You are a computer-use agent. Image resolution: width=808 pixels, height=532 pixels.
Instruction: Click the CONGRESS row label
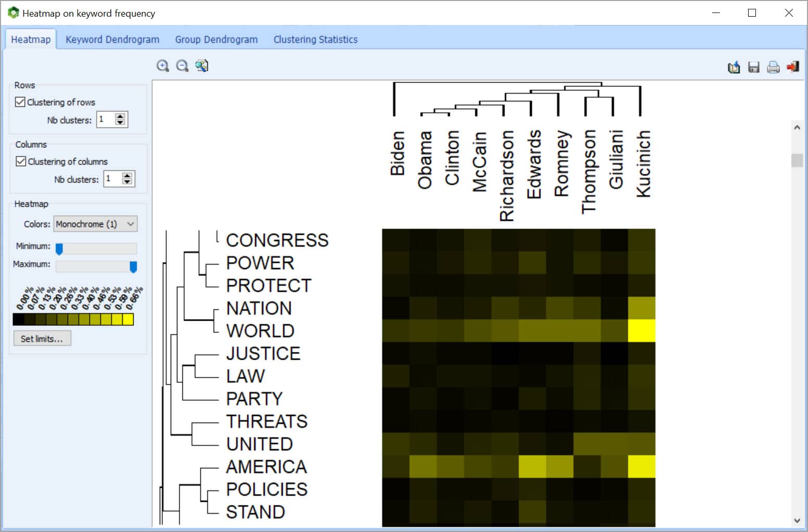[x=277, y=240]
